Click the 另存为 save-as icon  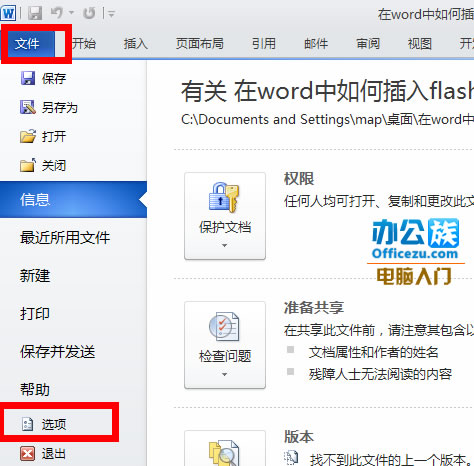click(x=28, y=107)
